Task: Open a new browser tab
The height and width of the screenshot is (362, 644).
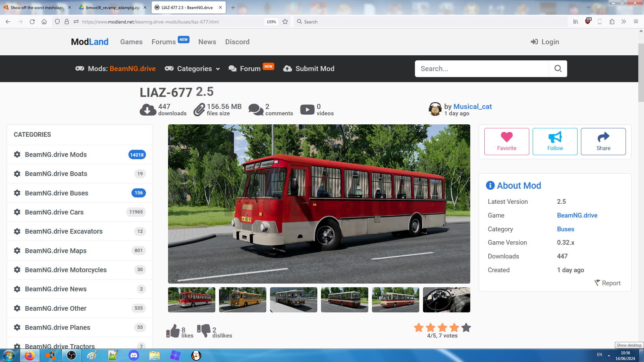Action: (x=233, y=7)
